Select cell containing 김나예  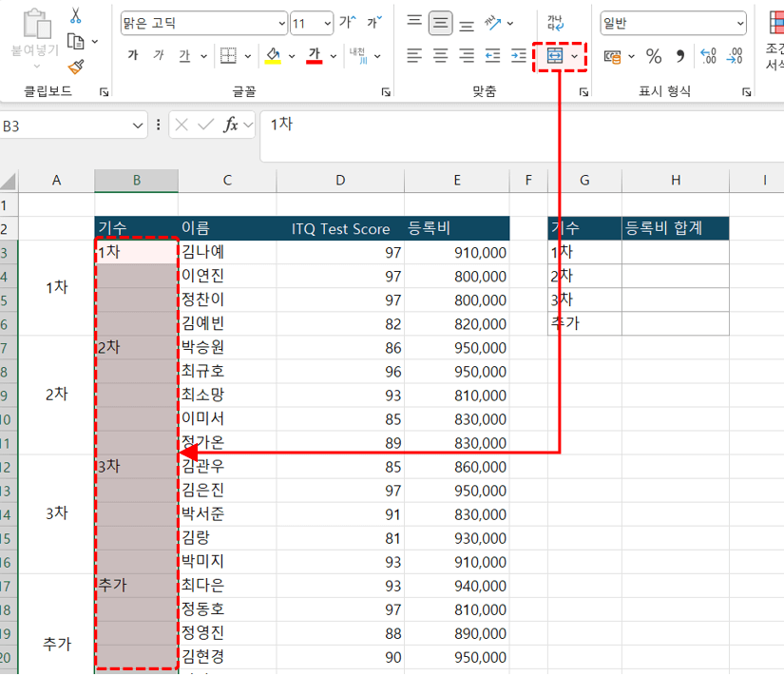227,252
